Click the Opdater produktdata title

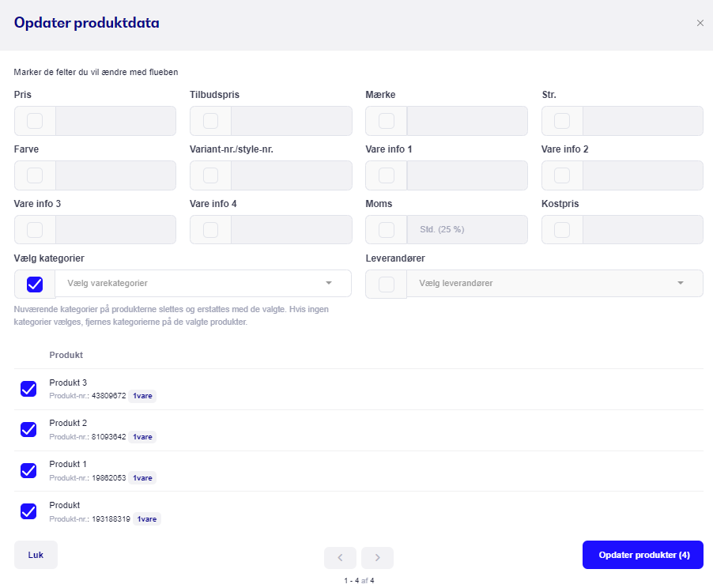(87, 23)
